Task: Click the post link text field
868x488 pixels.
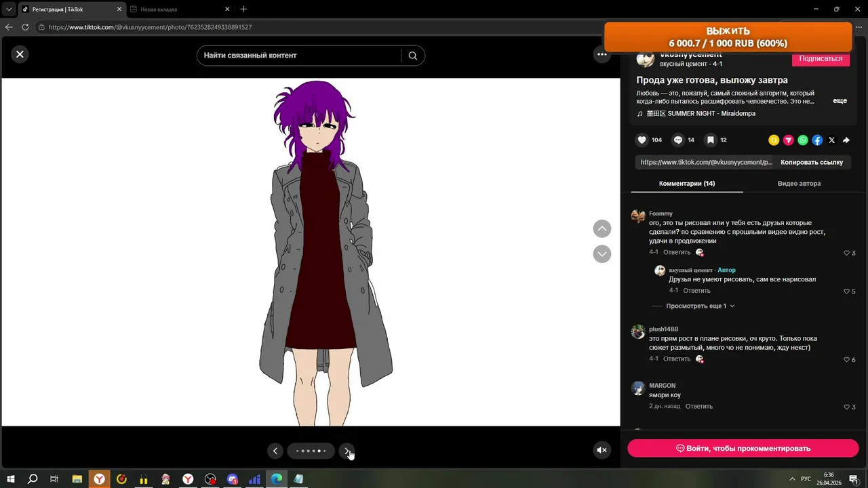Action: click(x=706, y=163)
